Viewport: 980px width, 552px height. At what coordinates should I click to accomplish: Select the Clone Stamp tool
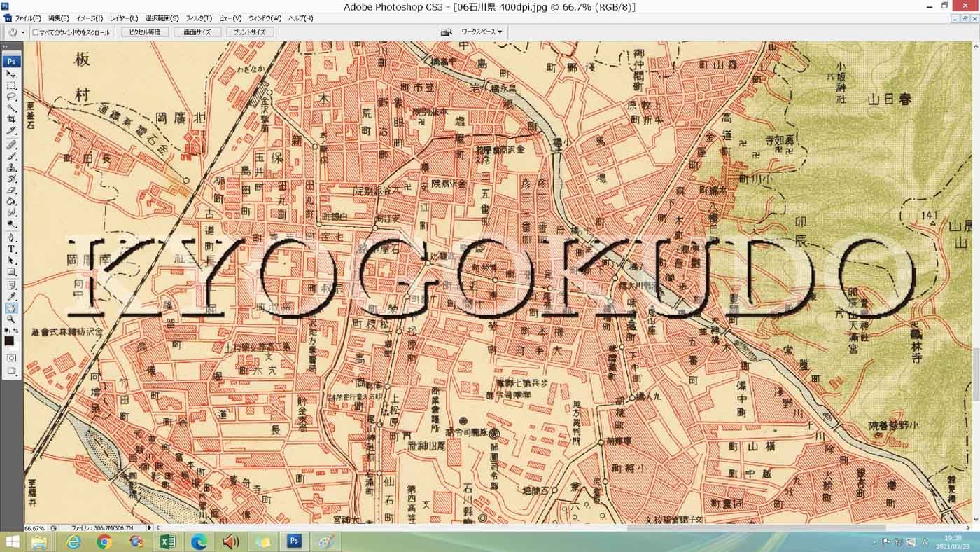(x=11, y=167)
